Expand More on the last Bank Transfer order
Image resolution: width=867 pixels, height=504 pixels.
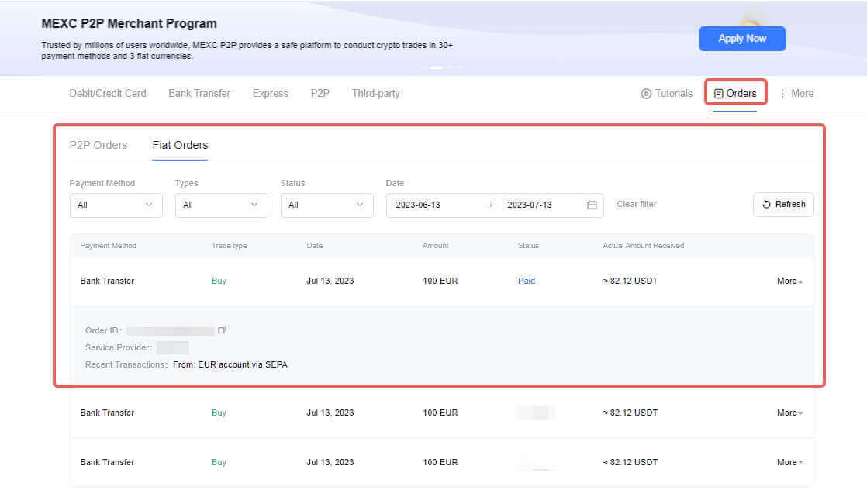[789, 462]
